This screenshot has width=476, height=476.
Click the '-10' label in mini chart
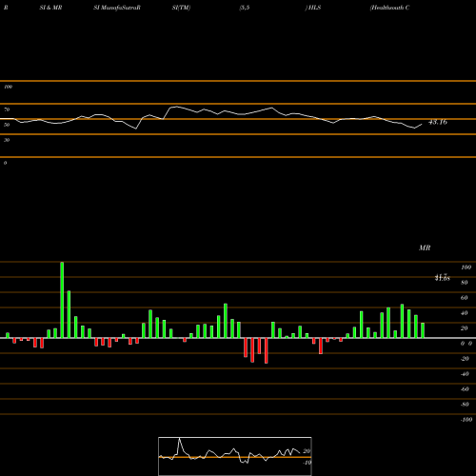pyautogui.click(x=307, y=463)
